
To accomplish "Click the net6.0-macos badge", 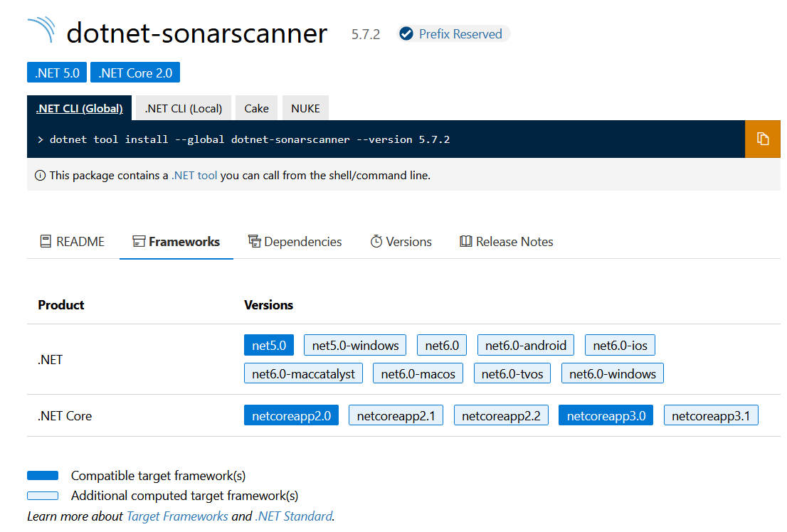I will [418, 373].
